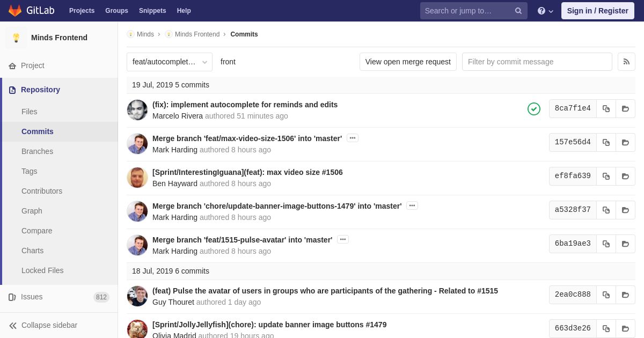
Task: Open the feat/autocomplet… branch dropdown
Action: click(170, 62)
